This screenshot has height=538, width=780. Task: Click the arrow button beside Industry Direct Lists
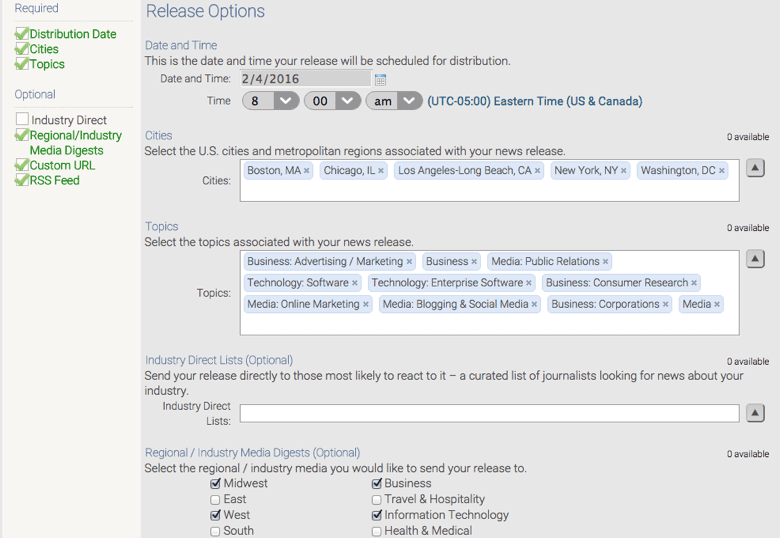click(x=756, y=413)
